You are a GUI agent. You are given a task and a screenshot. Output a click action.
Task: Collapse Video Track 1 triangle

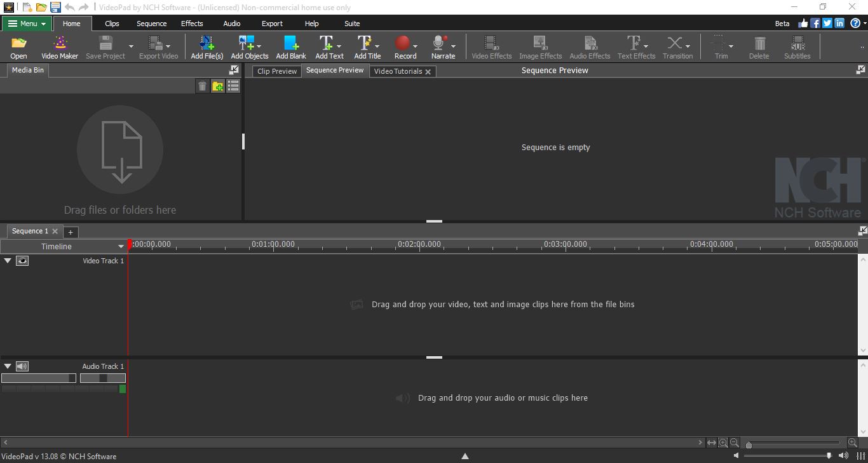tap(8, 261)
